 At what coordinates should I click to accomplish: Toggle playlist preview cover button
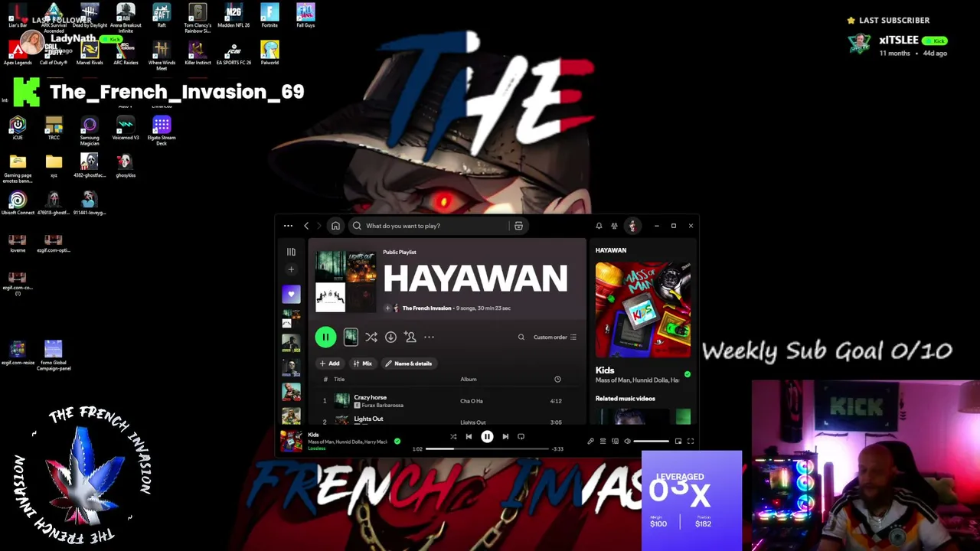pos(351,337)
